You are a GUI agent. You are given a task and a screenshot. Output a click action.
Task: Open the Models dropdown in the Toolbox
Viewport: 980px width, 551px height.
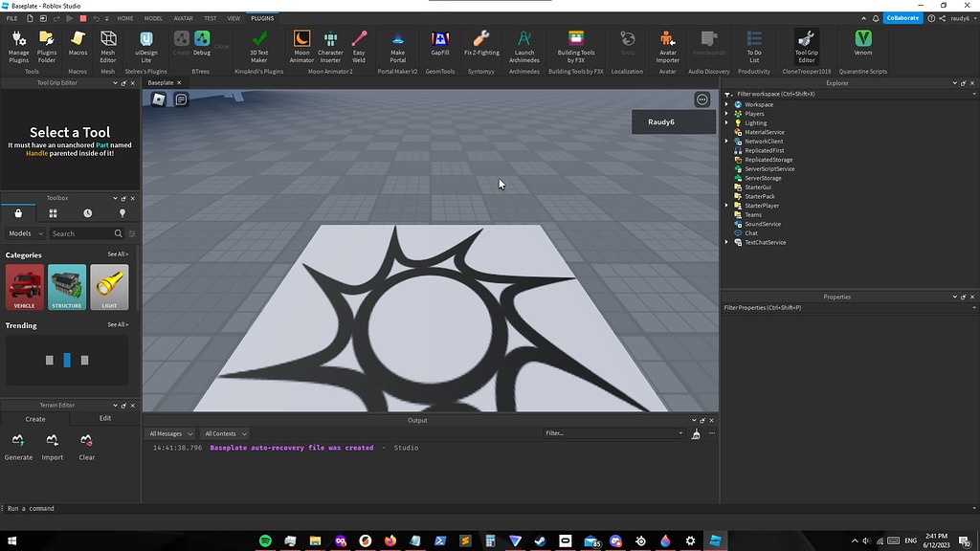tap(24, 233)
